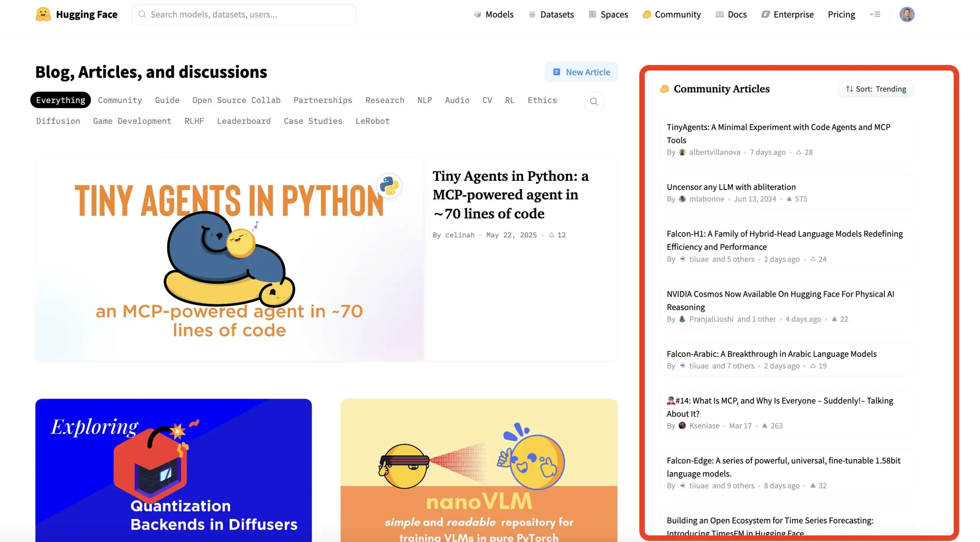Image resolution: width=980 pixels, height=542 pixels.
Task: Open the user profile avatar menu
Action: 906,15
